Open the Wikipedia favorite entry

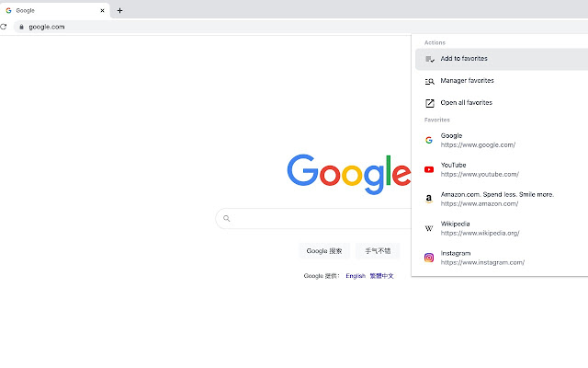pyautogui.click(x=502, y=228)
